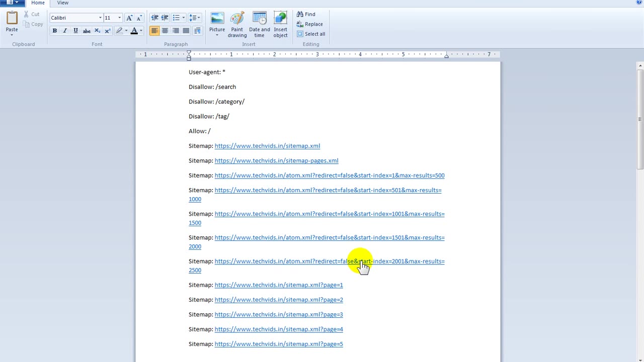This screenshot has height=362, width=644.
Task: Open the sitemap.xml?page=1 link
Action: [x=279, y=285]
